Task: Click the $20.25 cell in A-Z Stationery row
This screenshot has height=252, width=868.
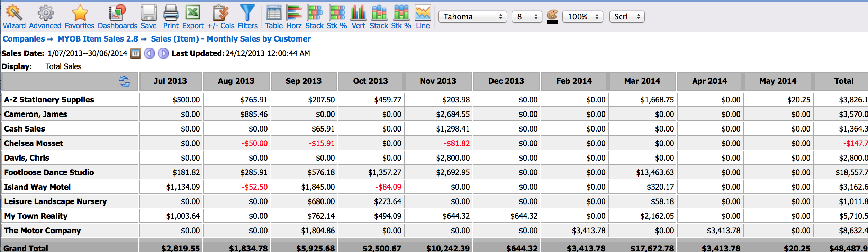Action: [798, 100]
